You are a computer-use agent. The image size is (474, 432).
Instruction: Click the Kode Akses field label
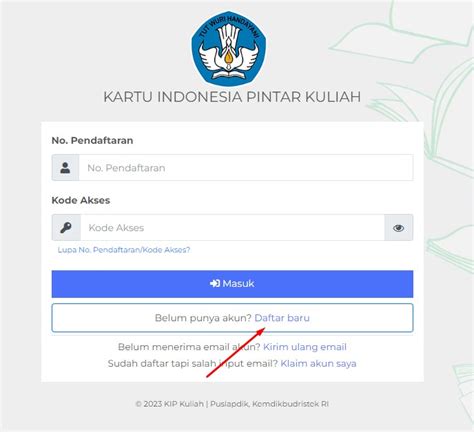tap(81, 200)
